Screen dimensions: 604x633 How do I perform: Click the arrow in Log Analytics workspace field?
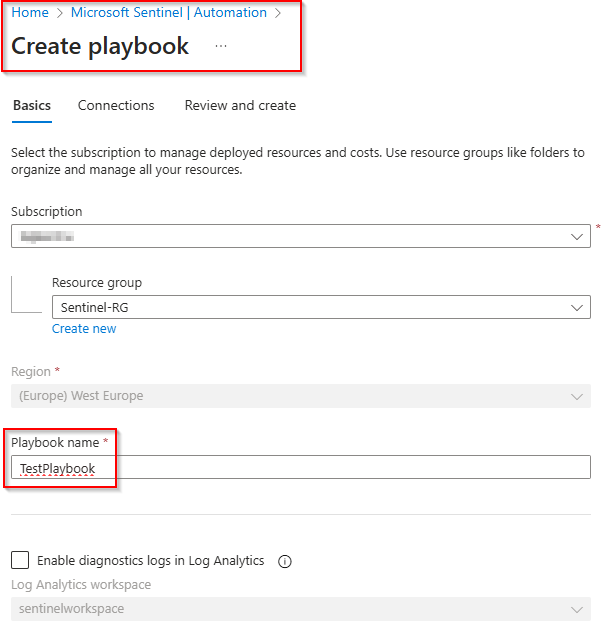(577, 609)
